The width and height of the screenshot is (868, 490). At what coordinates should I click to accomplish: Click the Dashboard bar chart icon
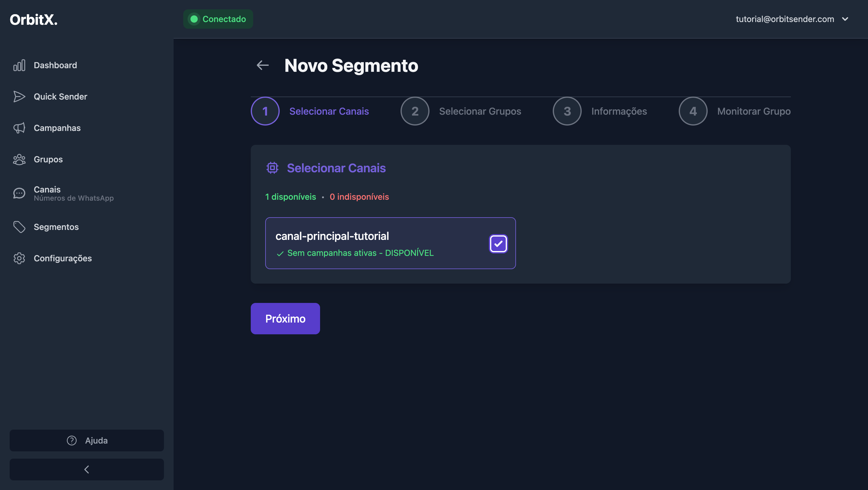[x=19, y=65]
